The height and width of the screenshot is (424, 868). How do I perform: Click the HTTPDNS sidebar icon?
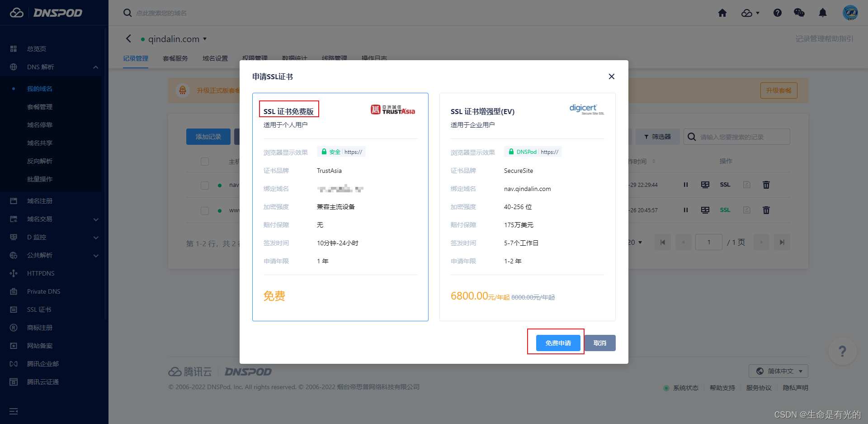tap(14, 273)
